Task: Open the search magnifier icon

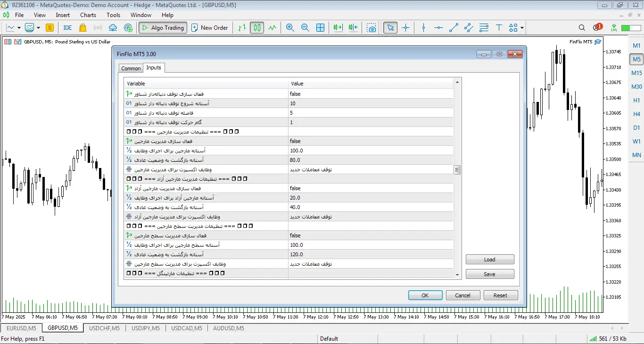Action: [x=582, y=28]
